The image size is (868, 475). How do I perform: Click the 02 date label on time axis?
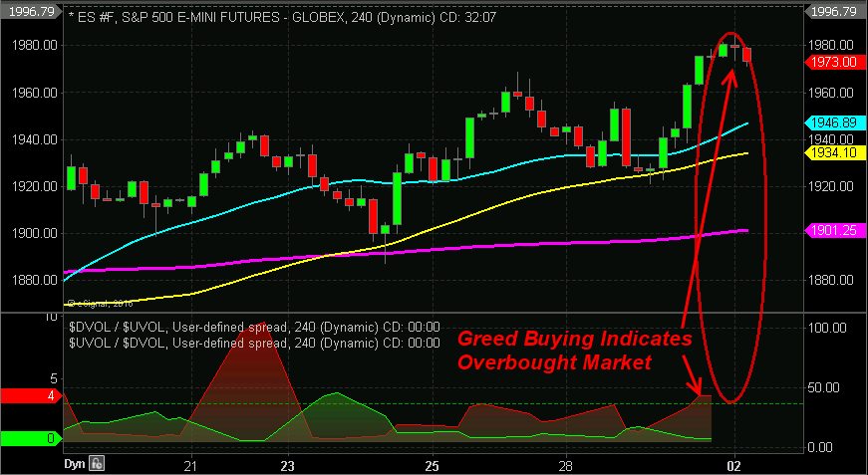pyautogui.click(x=734, y=464)
